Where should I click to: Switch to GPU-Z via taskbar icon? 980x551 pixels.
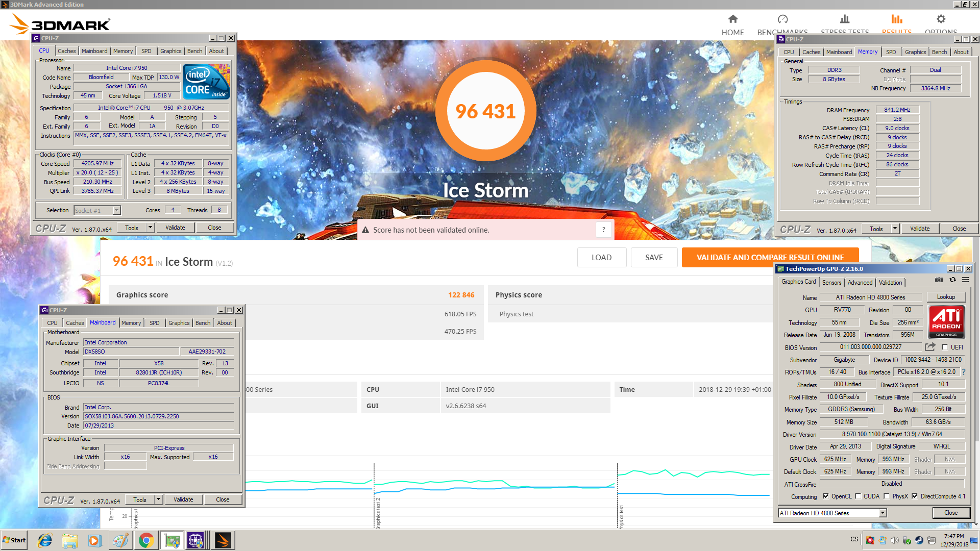172,540
